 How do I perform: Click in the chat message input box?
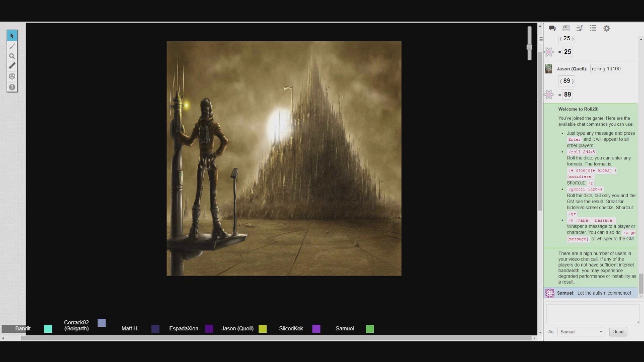[x=593, y=314]
